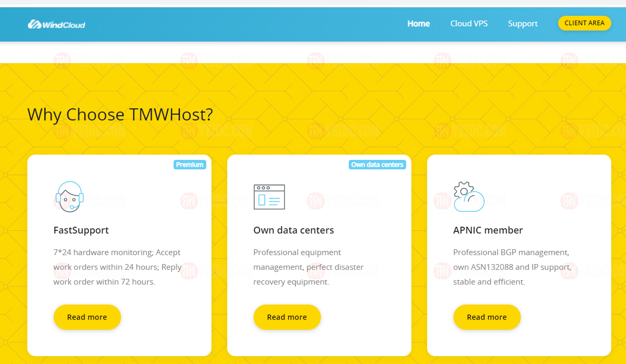Click the gear and cloud APNIC icon

pos(468,197)
